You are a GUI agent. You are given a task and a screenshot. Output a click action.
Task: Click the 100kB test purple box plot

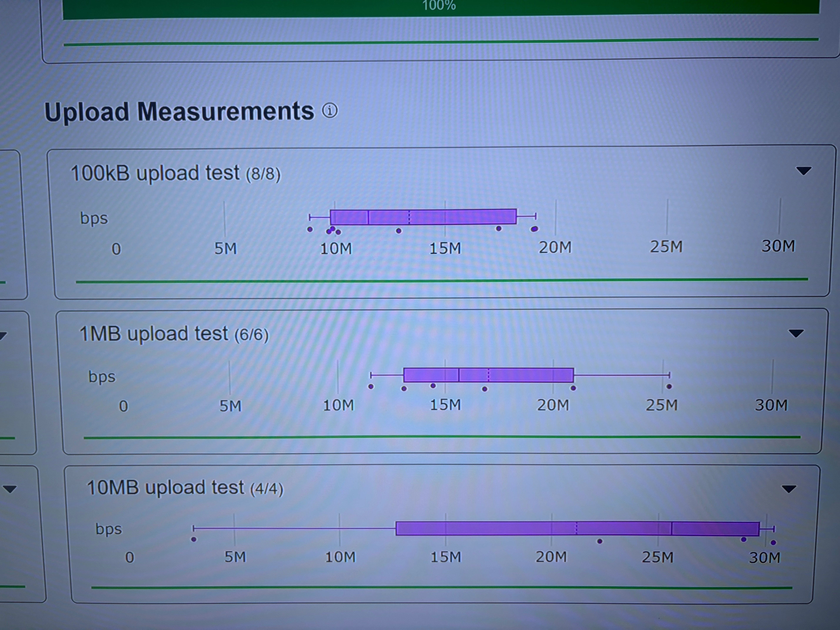click(423, 217)
